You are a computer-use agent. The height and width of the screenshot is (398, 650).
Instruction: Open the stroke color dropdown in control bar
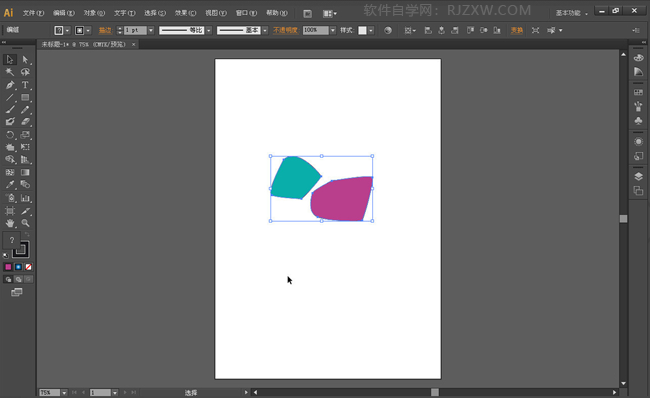point(88,30)
